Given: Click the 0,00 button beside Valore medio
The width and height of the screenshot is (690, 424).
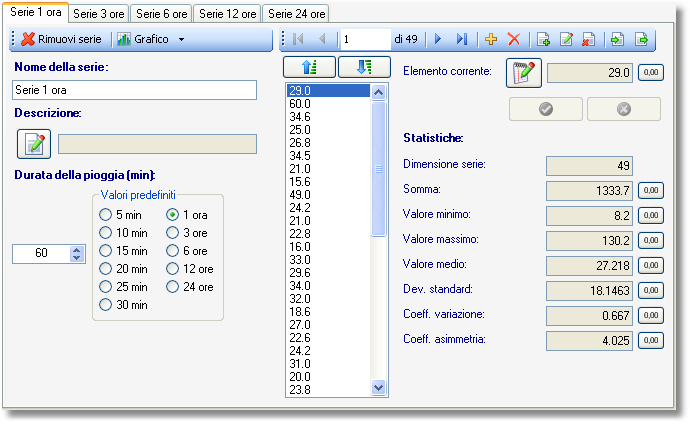Looking at the screenshot, I should 651,265.
